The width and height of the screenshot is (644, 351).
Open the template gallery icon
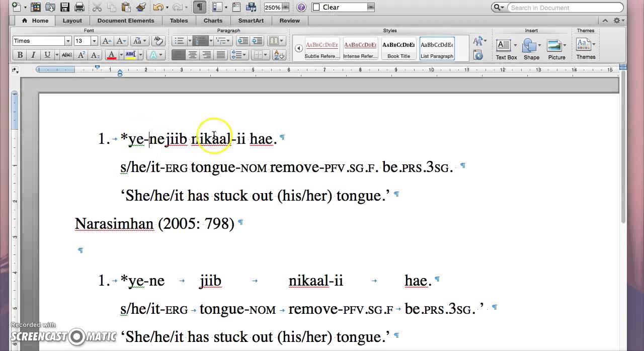point(36,7)
